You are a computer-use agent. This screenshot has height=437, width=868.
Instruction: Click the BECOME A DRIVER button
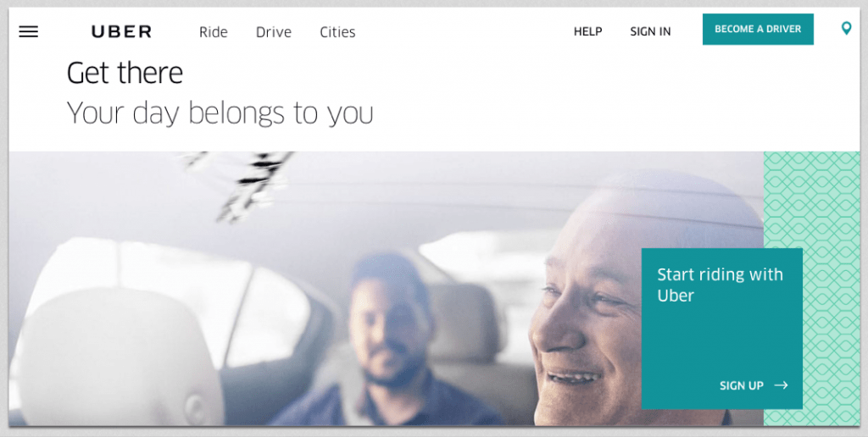pos(758,30)
